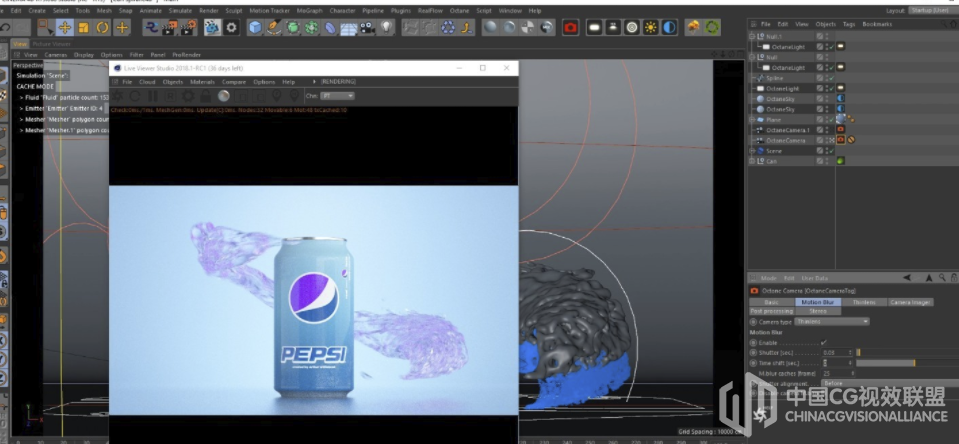The image size is (959, 444).
Task: Click the Thinlens tab button
Action: point(864,302)
